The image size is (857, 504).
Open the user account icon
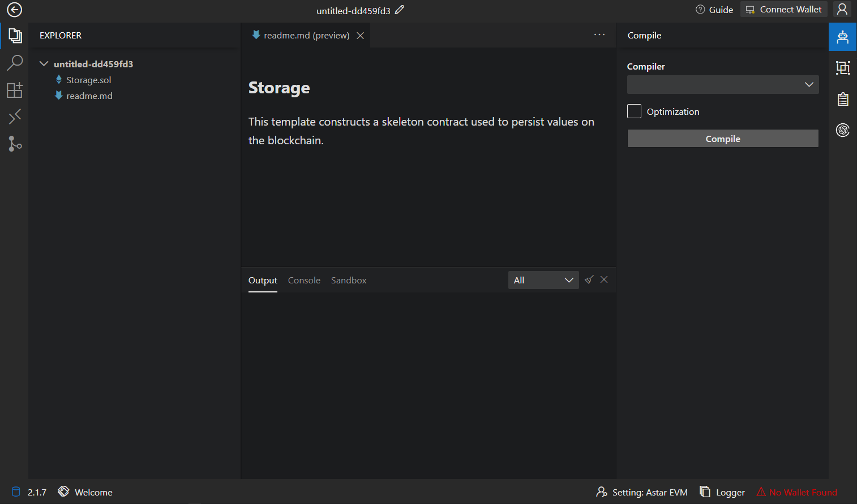click(842, 9)
